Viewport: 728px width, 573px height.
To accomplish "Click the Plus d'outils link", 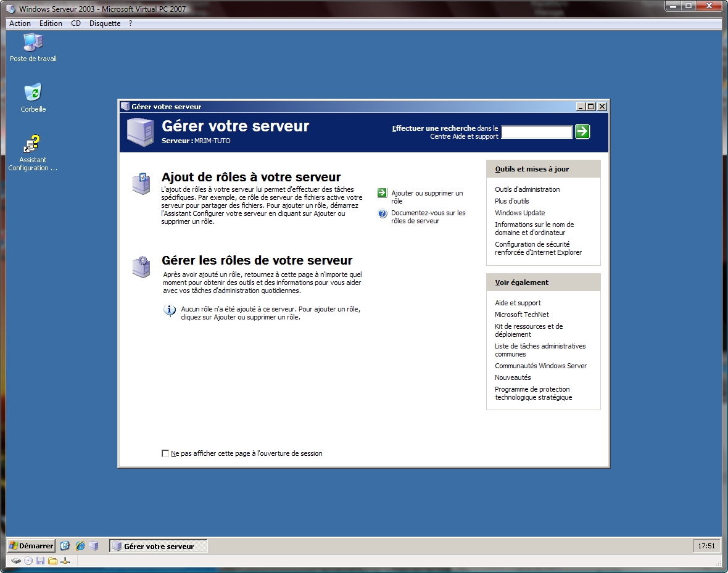I will 511,201.
